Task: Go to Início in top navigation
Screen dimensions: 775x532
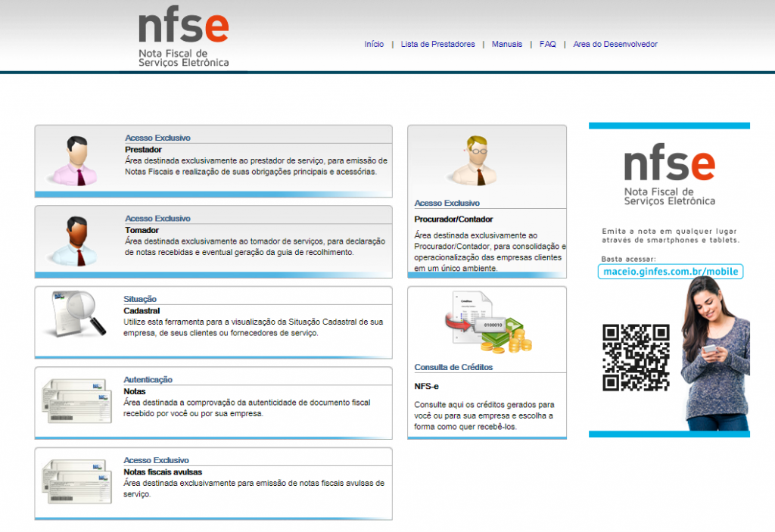Action: click(374, 45)
